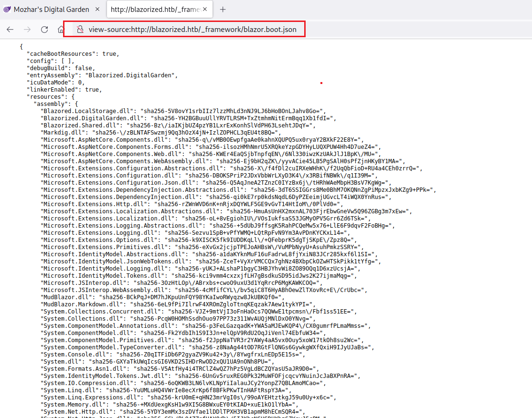Switch to Mozhar's Digital Garden tab
Screen dimensions: 532x418
pyautogui.click(x=51, y=10)
